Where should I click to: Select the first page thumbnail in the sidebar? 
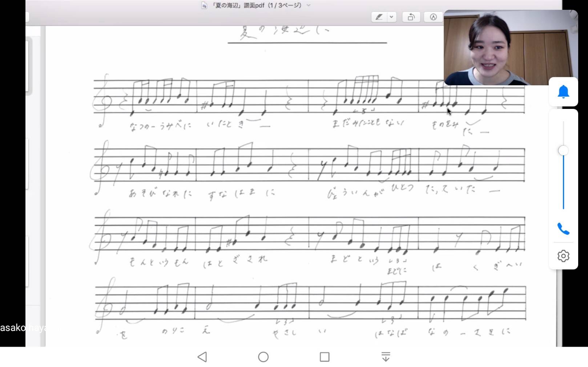28,65
